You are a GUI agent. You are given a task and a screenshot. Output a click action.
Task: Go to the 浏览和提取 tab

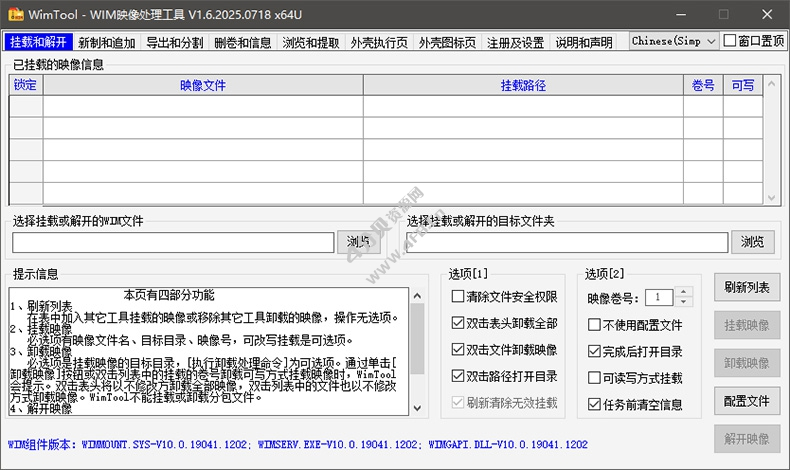pos(310,42)
